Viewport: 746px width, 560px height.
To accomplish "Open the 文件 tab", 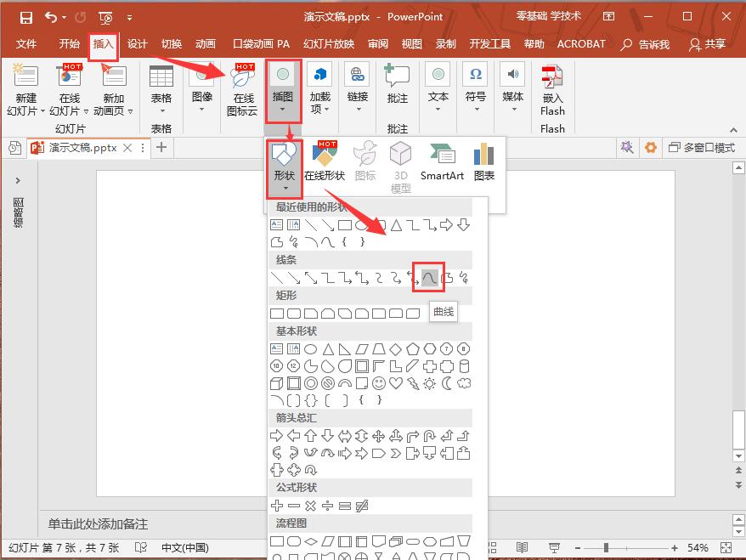I will coord(26,44).
